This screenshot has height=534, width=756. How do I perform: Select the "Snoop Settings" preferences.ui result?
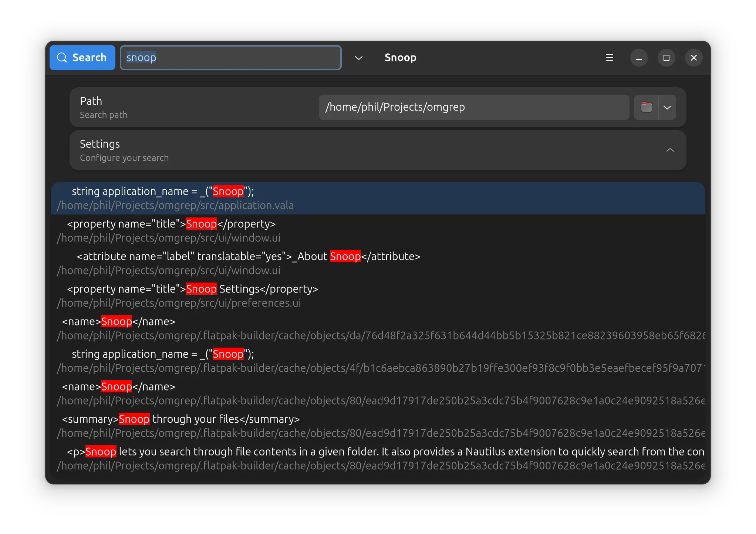click(378, 296)
